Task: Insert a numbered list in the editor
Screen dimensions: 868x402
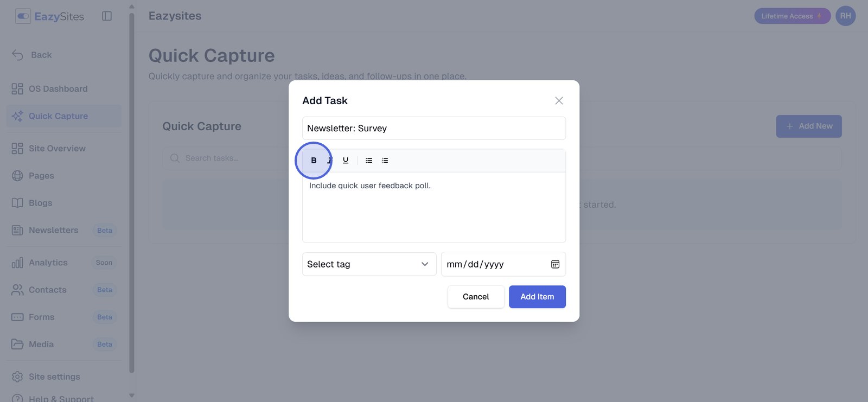Action: [385, 160]
